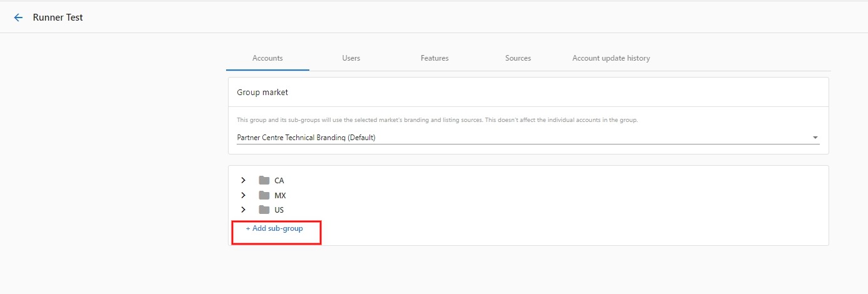Select the US group label
868x294 pixels.
click(279, 210)
